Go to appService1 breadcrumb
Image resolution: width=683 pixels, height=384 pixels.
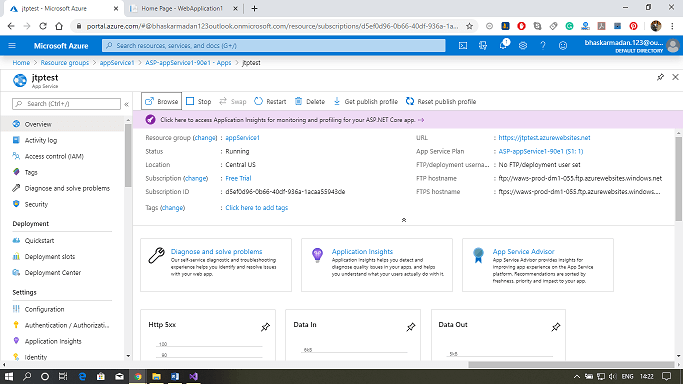coord(117,63)
